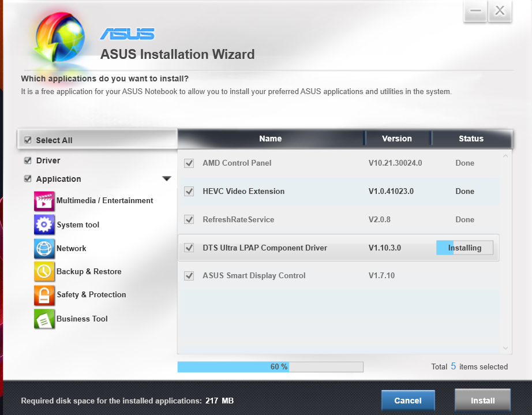Uncheck RefreshRateService checkbox
The image size is (532, 415).
(189, 219)
